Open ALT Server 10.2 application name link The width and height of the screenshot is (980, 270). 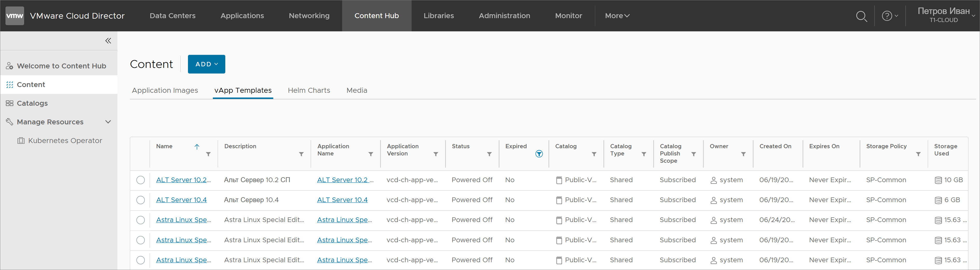pos(345,180)
